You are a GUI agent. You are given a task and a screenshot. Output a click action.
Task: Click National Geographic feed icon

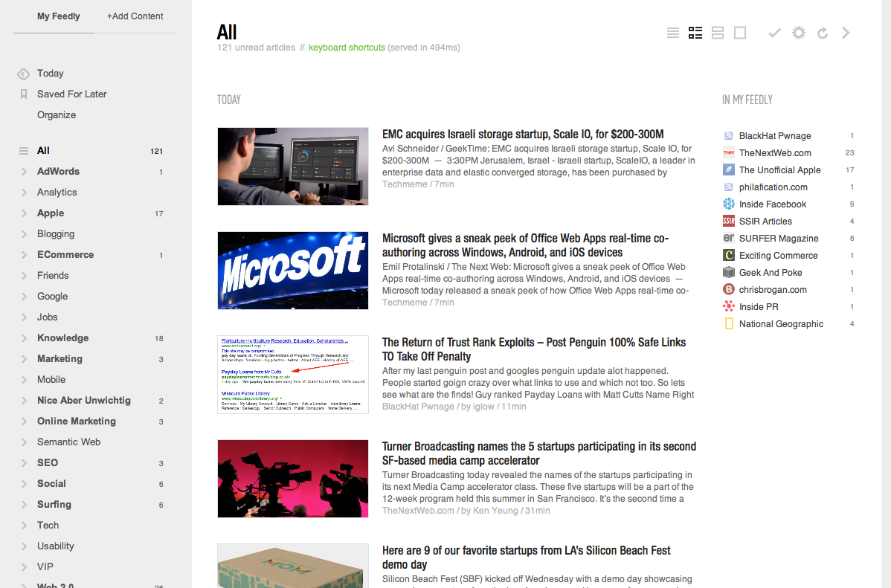pos(728,324)
